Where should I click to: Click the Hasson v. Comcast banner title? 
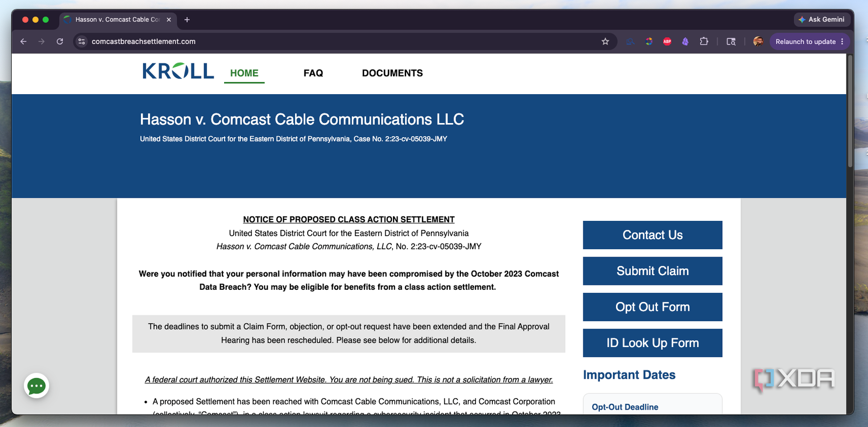point(302,119)
